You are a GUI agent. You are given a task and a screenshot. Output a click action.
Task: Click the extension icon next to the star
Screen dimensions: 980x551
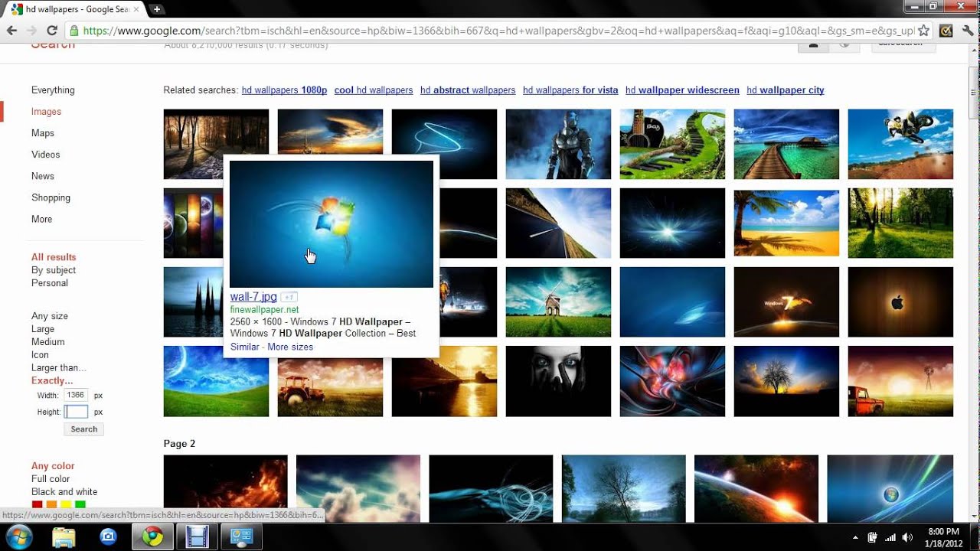[946, 31]
